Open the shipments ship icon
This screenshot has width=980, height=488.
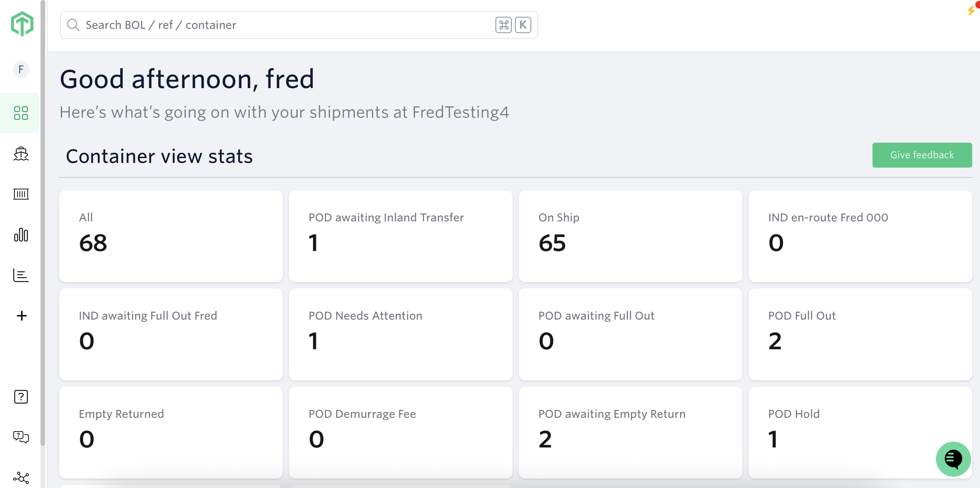[21, 154]
